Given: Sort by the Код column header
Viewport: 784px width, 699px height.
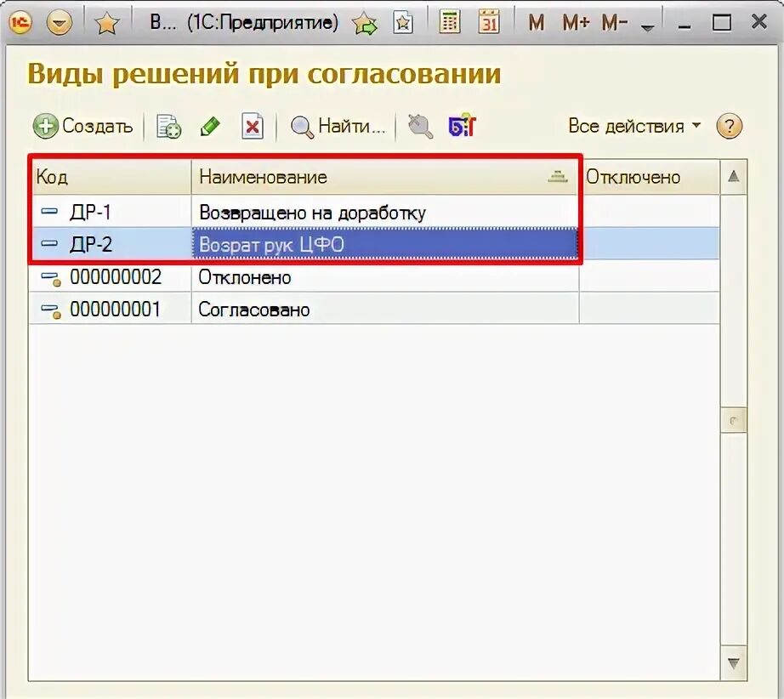Looking at the screenshot, I should point(112,177).
